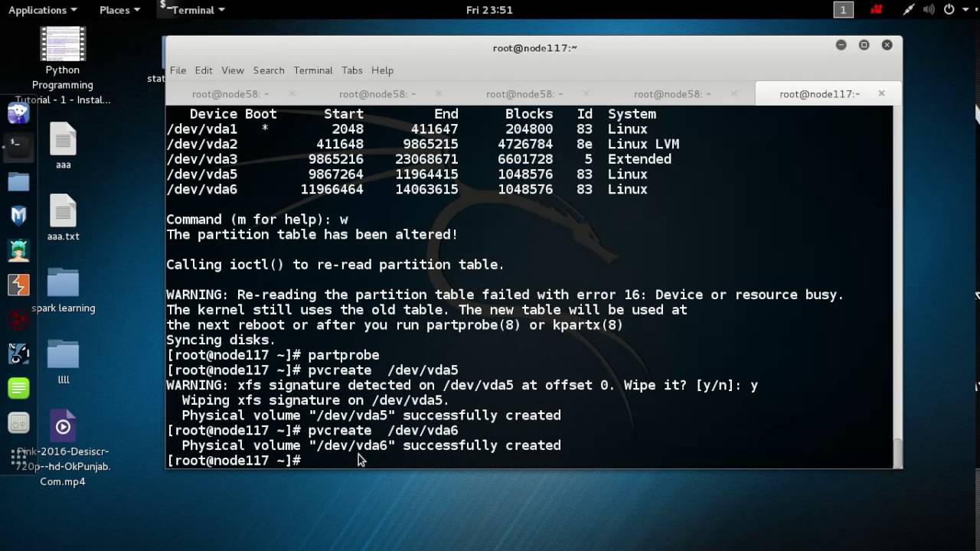The height and width of the screenshot is (551, 980).
Task: Open the Places menu
Action: (x=119, y=10)
